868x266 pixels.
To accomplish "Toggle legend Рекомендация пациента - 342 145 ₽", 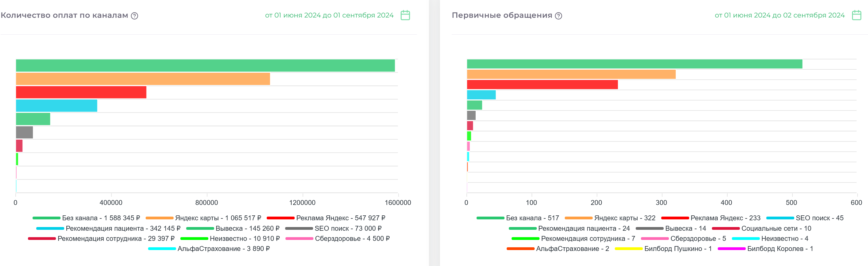I will [108, 228].
